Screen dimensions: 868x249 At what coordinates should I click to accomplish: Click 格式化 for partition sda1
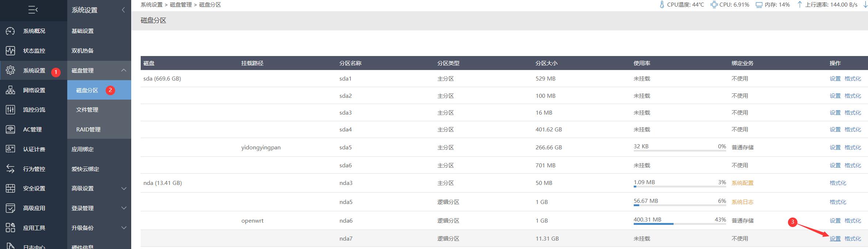pos(853,79)
